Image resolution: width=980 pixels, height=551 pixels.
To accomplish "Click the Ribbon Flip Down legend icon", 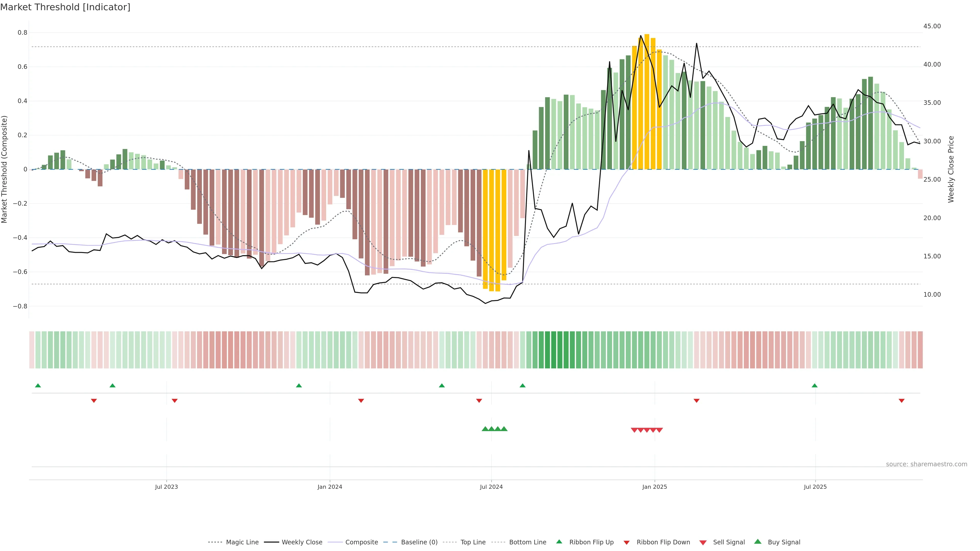I will click(x=626, y=542).
